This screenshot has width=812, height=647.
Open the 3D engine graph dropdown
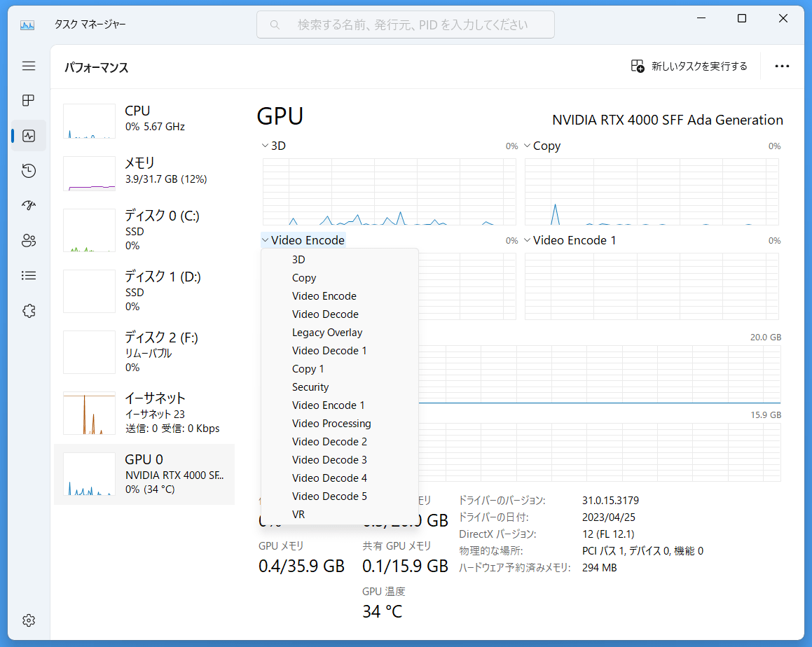[x=274, y=146]
